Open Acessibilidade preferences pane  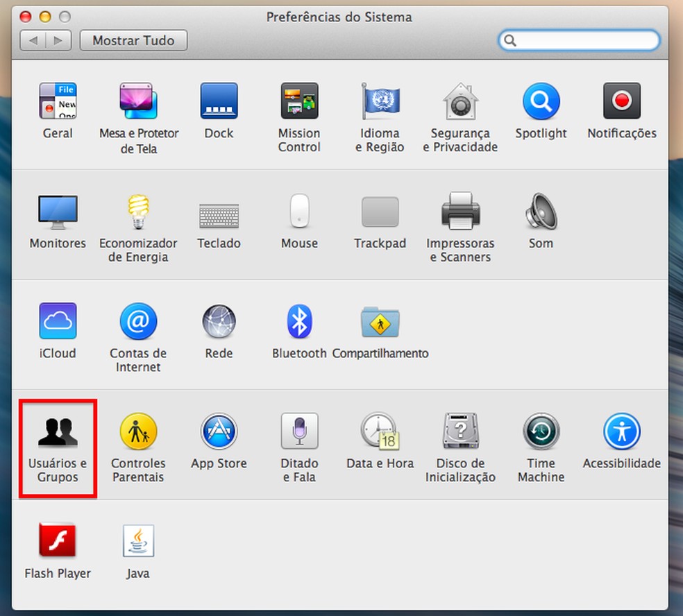click(622, 431)
